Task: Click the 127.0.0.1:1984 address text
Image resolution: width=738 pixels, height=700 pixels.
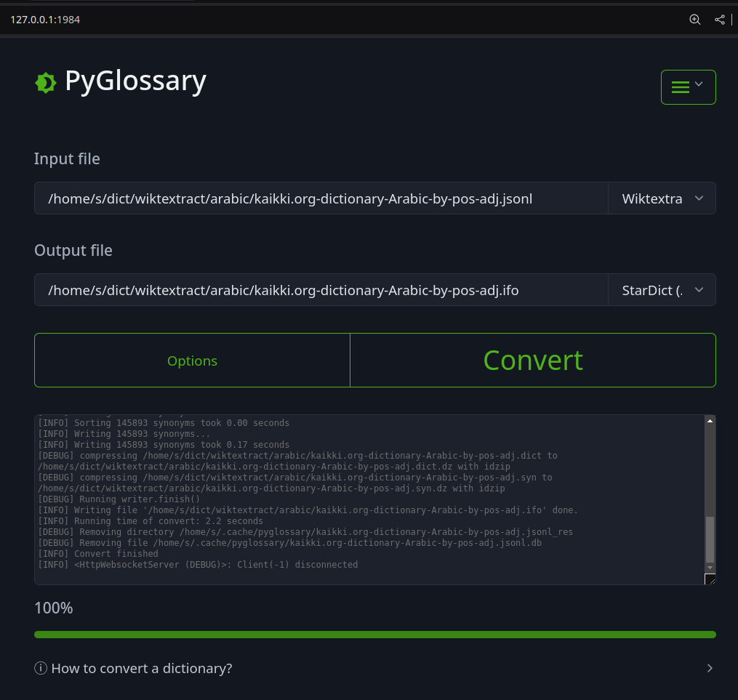Action: pyautogui.click(x=45, y=20)
